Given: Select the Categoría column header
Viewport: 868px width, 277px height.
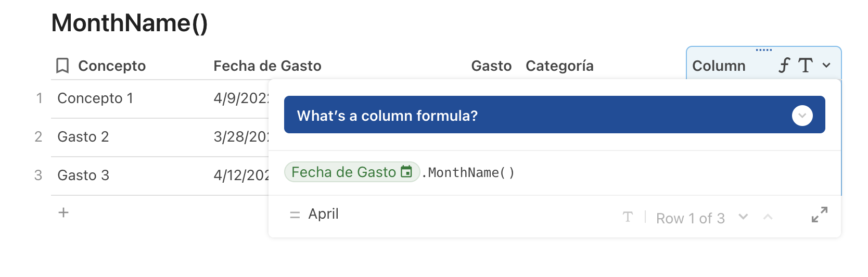Looking at the screenshot, I should pos(559,66).
